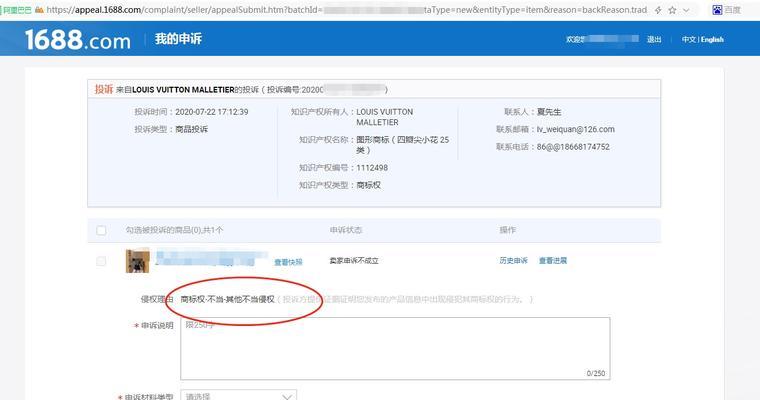
Task: Click infringement reason 商标权-不当-其他不当侵权
Action: (227, 300)
